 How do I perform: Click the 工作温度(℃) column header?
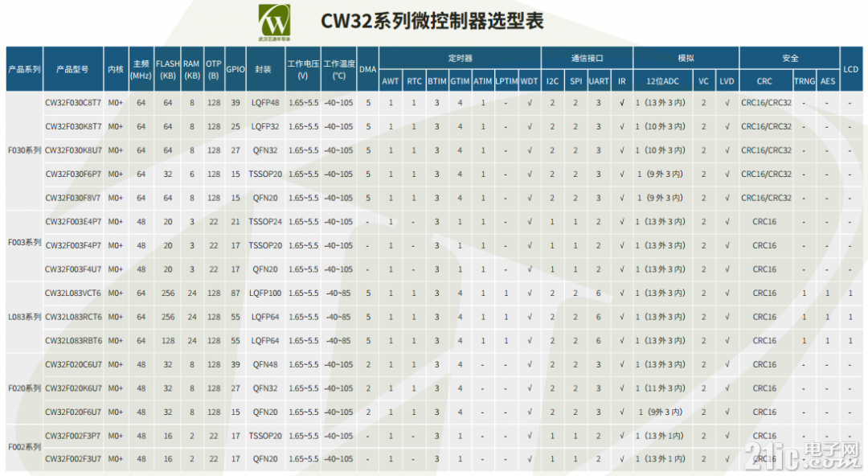(x=339, y=69)
